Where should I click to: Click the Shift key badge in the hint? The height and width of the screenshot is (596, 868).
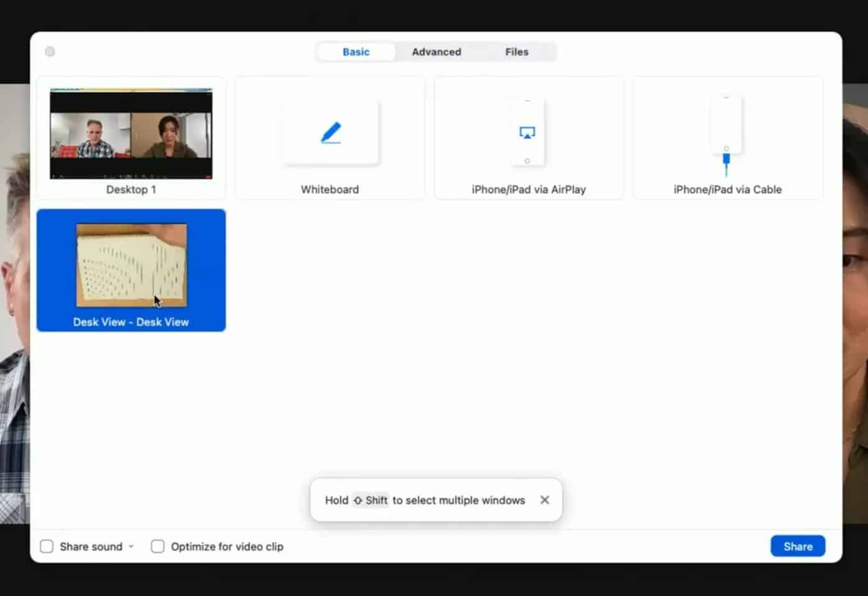point(371,500)
